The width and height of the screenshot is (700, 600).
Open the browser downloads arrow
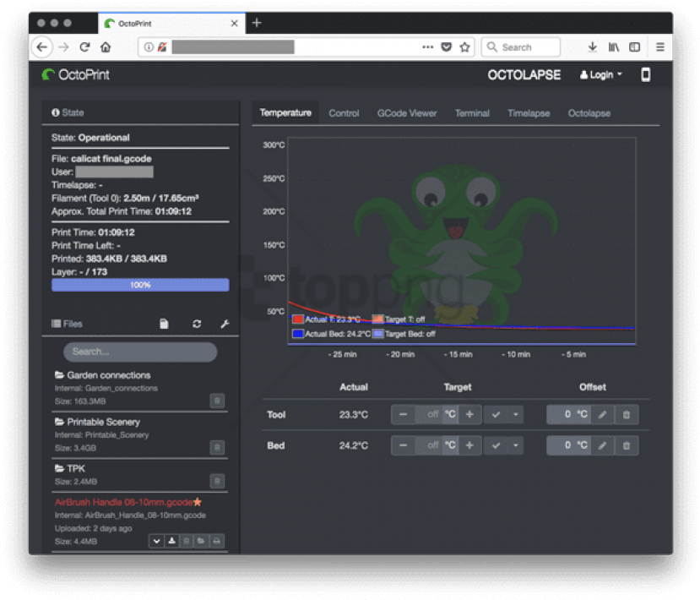(x=593, y=47)
